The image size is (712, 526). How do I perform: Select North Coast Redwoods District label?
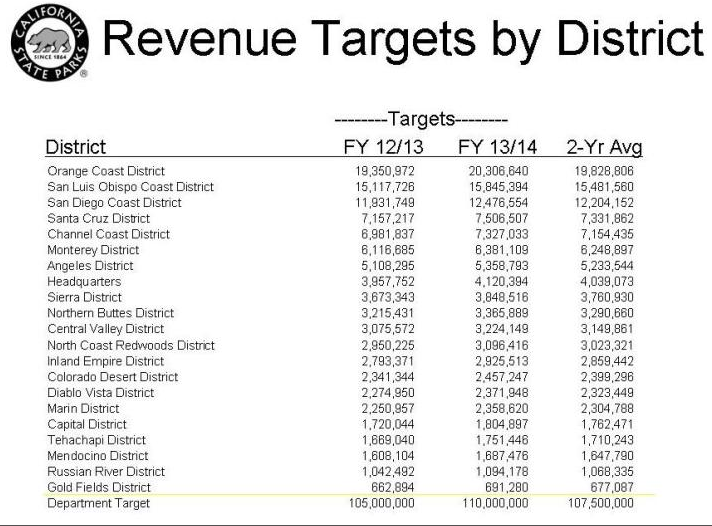[x=131, y=345]
